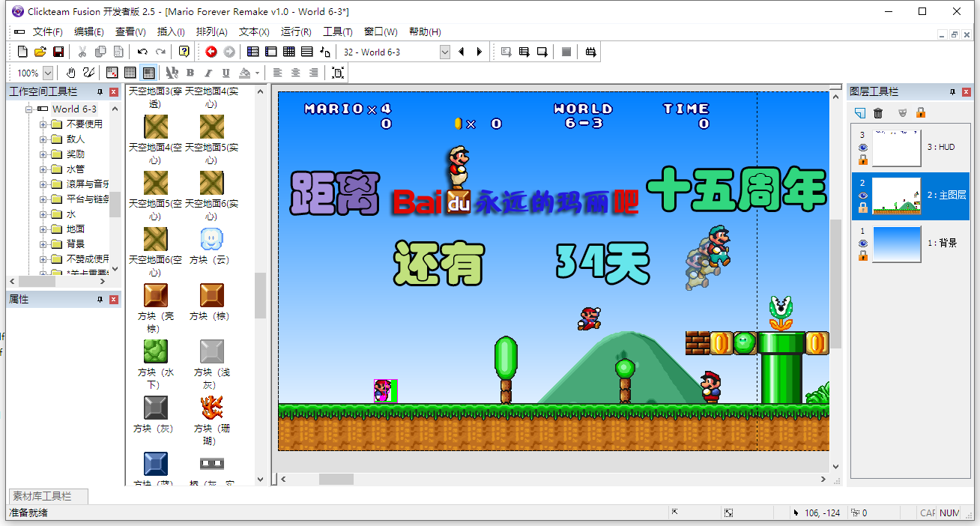The image size is (980, 526).
Task: Close the 图层工具栏 panel
Action: point(966,91)
